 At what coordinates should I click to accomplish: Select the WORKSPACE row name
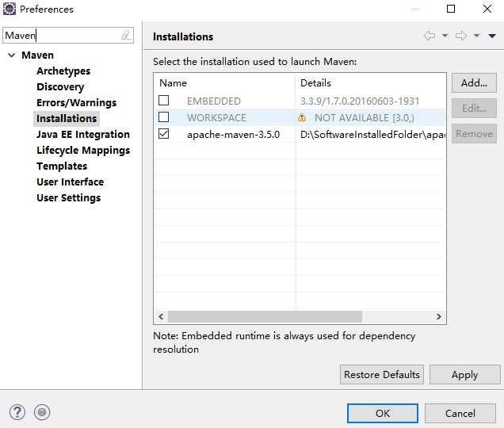coord(216,117)
